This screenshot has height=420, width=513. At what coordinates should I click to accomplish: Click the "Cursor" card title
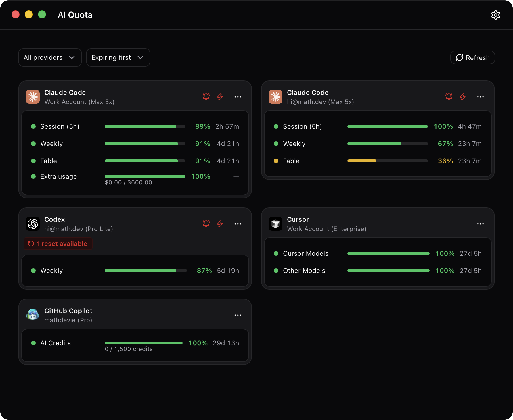point(298,219)
